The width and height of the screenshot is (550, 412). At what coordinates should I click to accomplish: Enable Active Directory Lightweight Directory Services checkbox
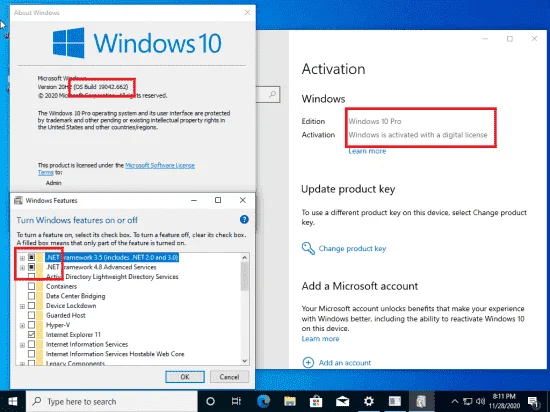(31, 277)
